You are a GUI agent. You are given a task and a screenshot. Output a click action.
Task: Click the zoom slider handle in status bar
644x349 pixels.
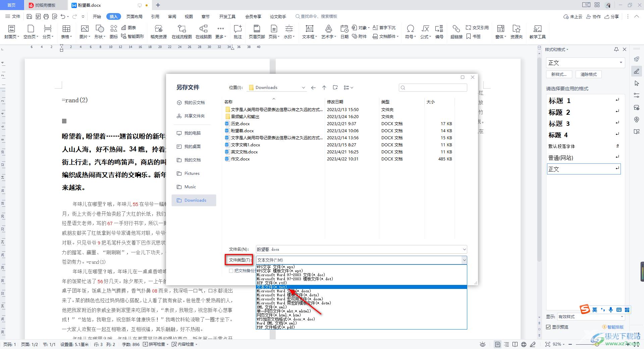tap(597, 344)
